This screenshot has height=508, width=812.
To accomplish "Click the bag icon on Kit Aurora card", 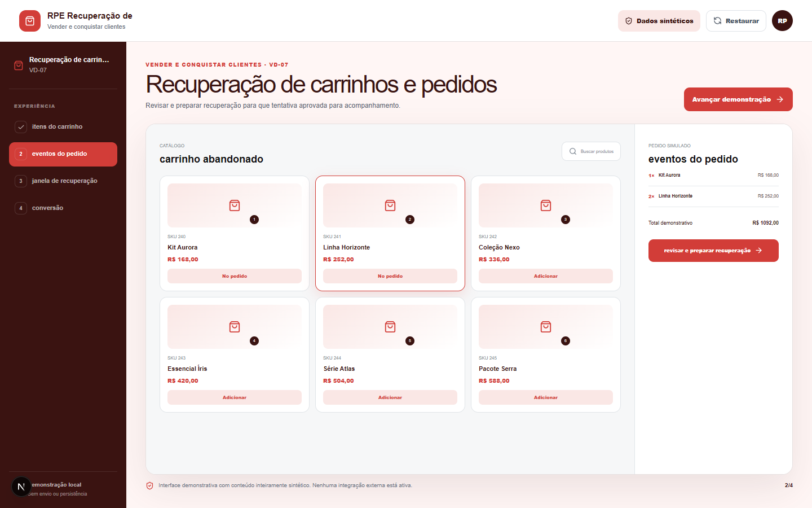I will tap(235, 205).
